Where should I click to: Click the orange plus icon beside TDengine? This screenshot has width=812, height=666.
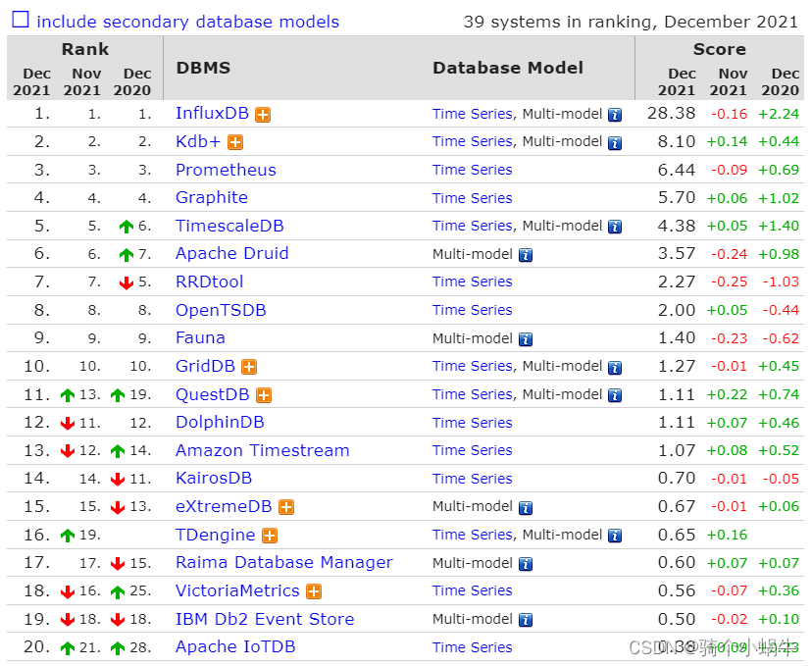coord(270,536)
